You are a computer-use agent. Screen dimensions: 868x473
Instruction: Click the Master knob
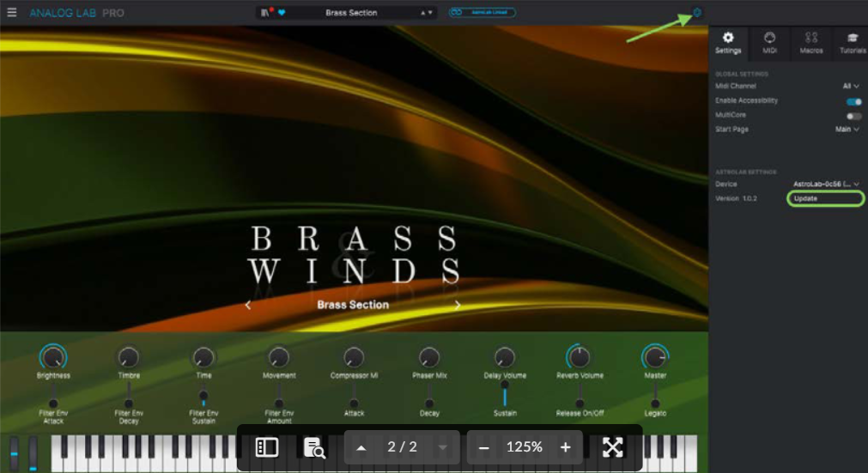(x=655, y=357)
